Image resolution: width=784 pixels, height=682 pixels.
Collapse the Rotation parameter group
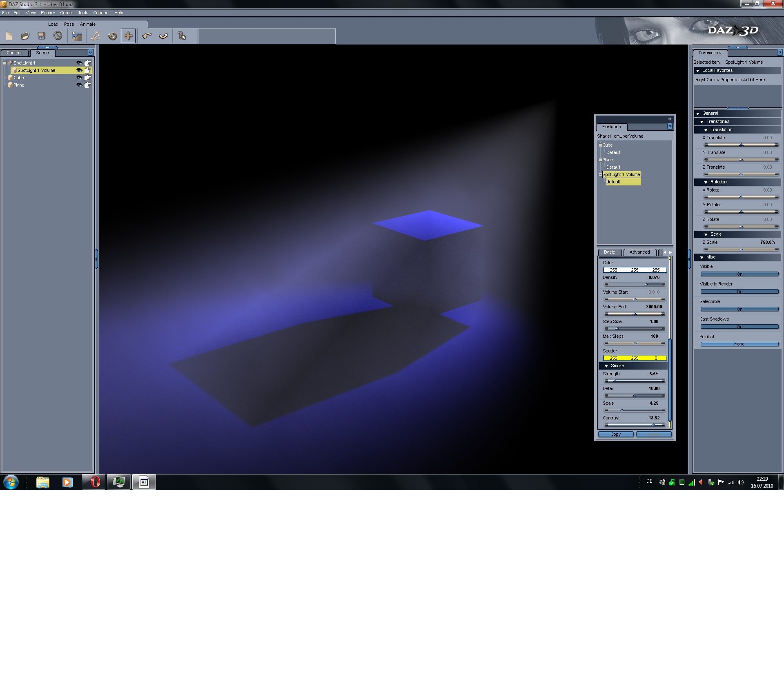click(x=706, y=182)
